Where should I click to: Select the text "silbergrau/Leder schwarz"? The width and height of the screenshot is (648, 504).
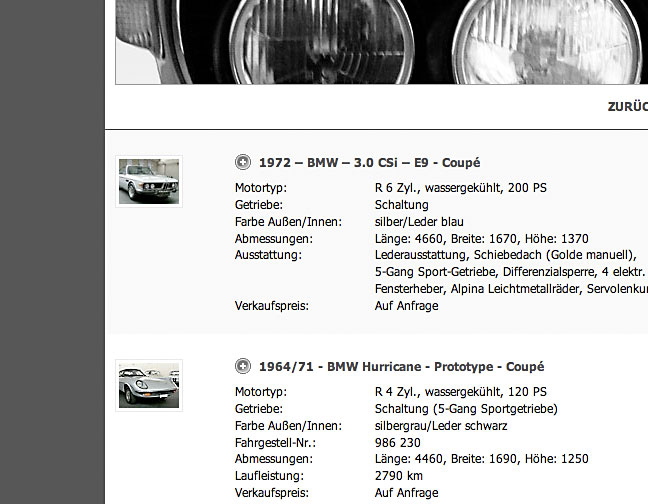[441, 426]
